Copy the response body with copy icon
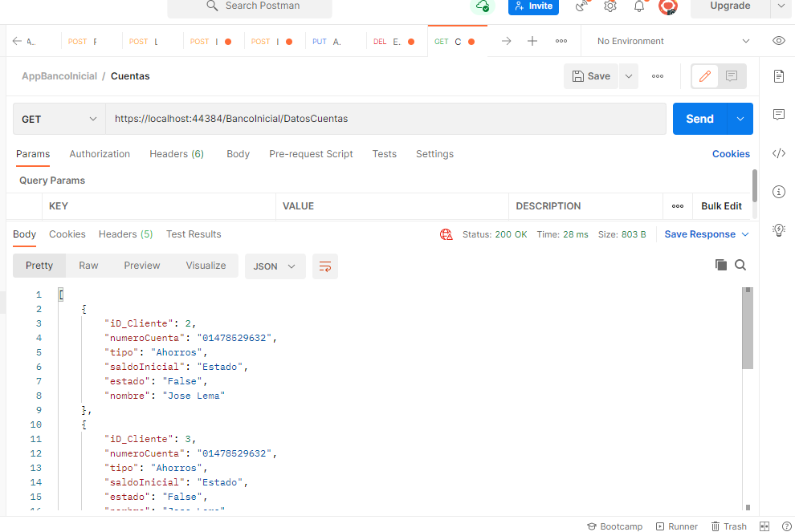Viewport: 795px width, 532px height. [x=720, y=265]
